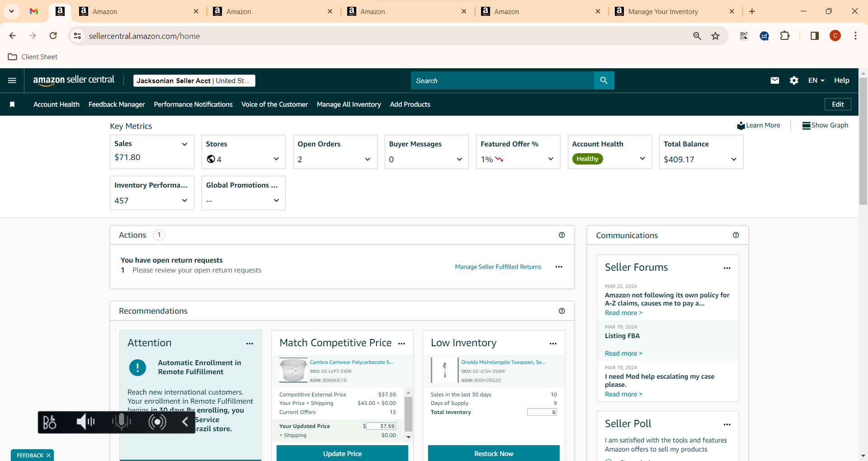Screen dimensions: 868x461
Task: Expand the Inventory Performance metric card
Action: coord(184,200)
